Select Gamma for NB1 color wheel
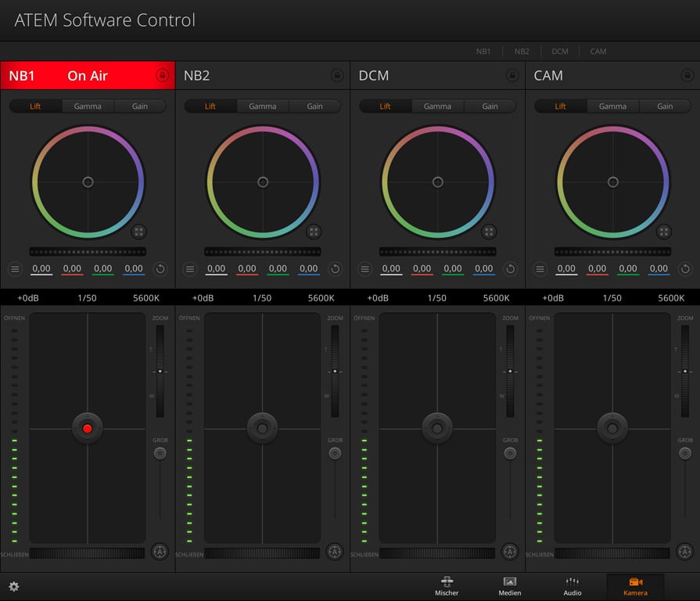700x601 pixels. point(88,106)
